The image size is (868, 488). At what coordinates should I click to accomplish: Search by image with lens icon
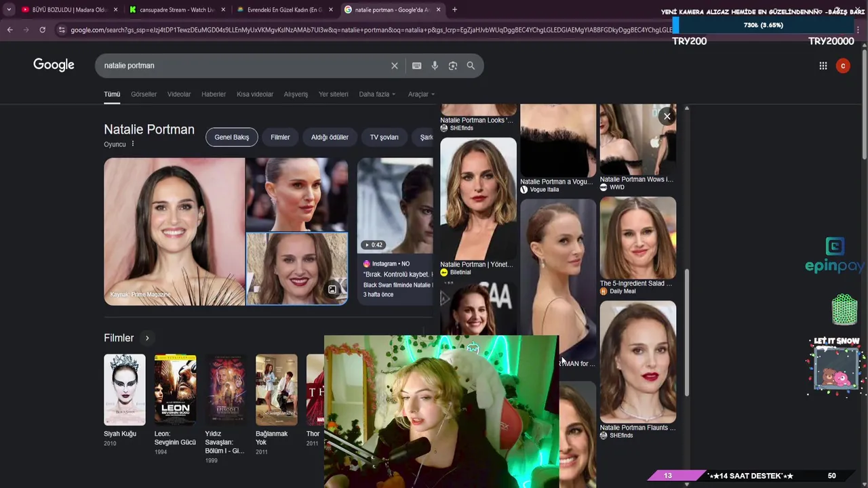[452, 66]
